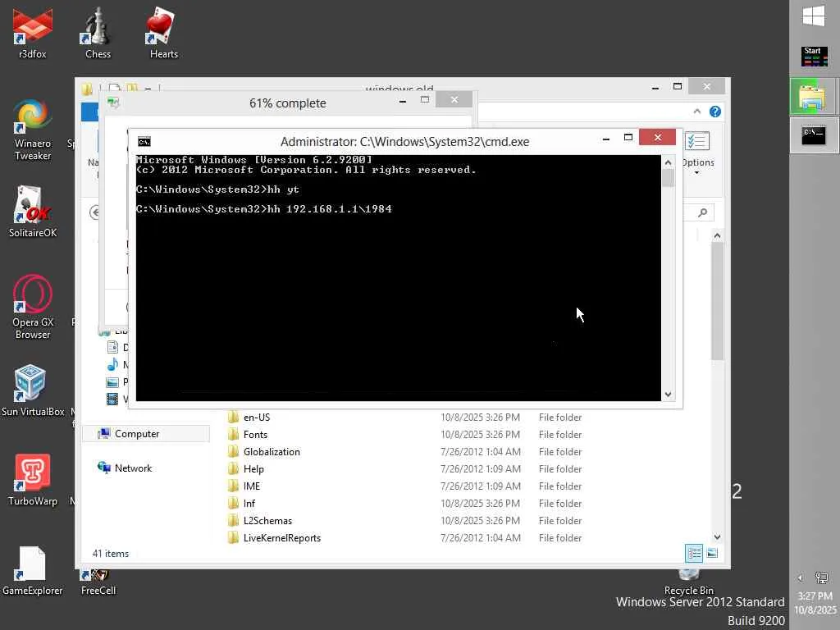Click the Windows logo start button
The height and width of the screenshot is (630, 840).
(814, 16)
